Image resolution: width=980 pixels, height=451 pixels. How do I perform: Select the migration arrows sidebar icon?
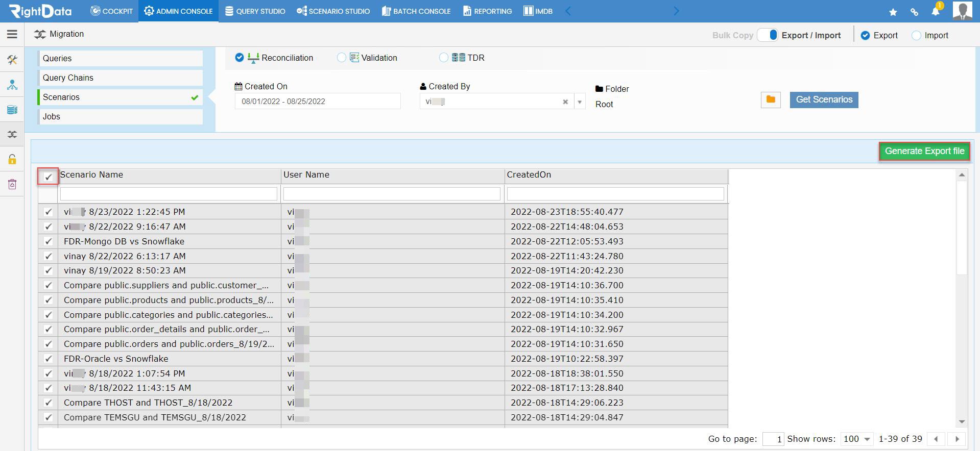(x=12, y=135)
